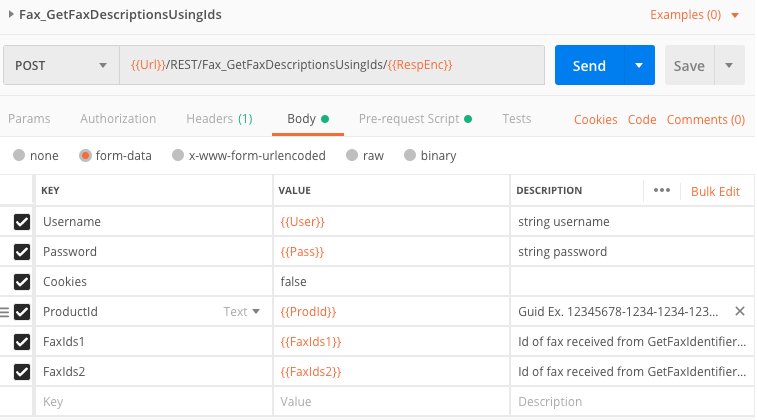The width and height of the screenshot is (757, 420).
Task: Collapse the Fax_GetFaxDescriptionsUsingIds request arrow
Action: pyautogui.click(x=11, y=15)
